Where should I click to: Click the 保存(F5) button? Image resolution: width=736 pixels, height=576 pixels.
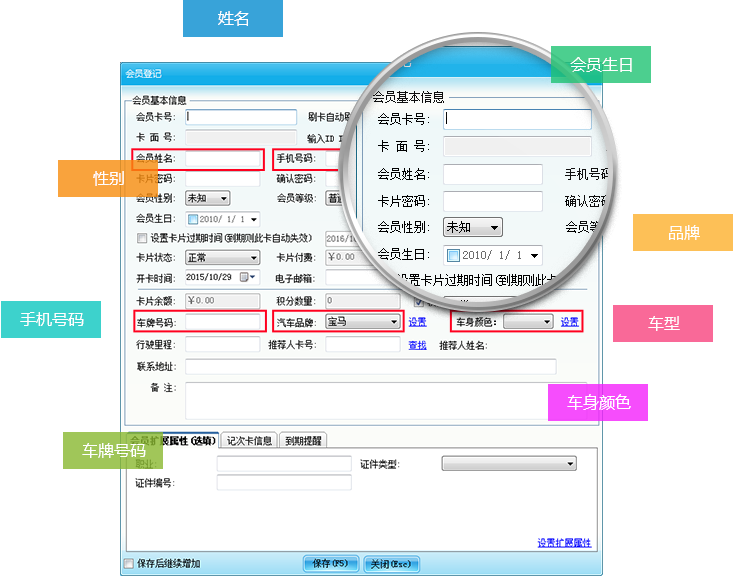point(330,563)
